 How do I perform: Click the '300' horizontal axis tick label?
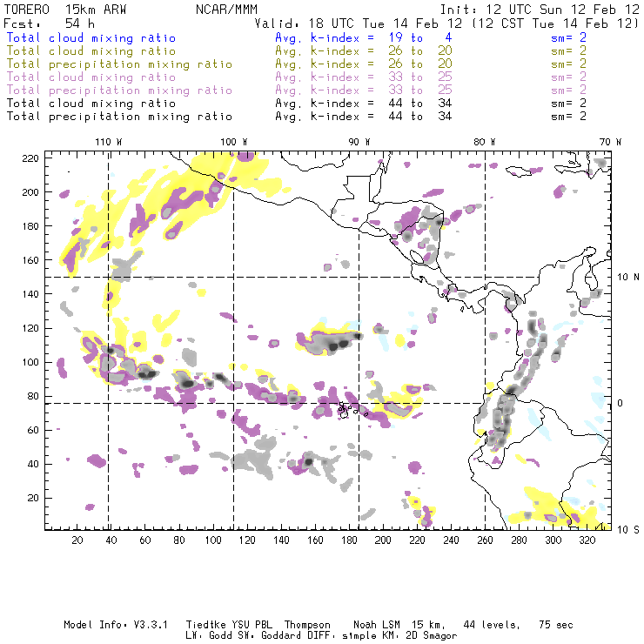(553, 540)
